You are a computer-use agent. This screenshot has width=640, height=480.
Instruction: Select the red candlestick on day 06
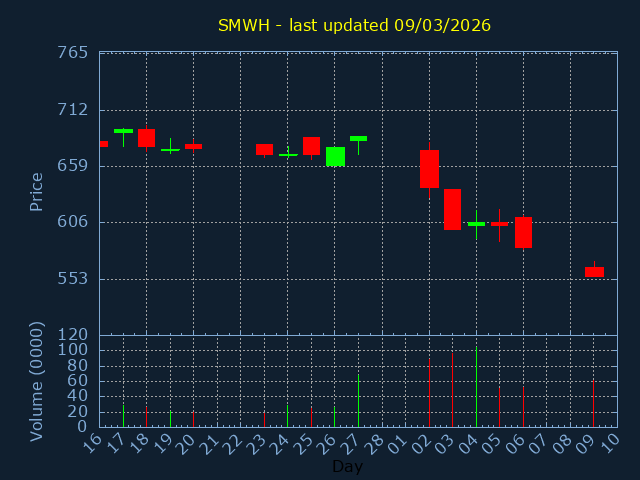click(x=523, y=232)
